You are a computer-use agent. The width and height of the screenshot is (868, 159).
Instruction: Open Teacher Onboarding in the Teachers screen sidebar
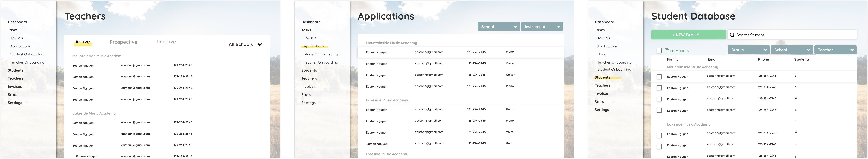point(27,62)
